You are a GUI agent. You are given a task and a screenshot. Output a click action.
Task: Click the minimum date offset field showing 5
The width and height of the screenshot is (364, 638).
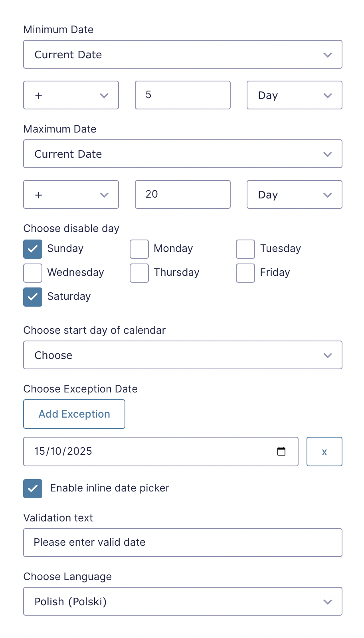point(183,95)
